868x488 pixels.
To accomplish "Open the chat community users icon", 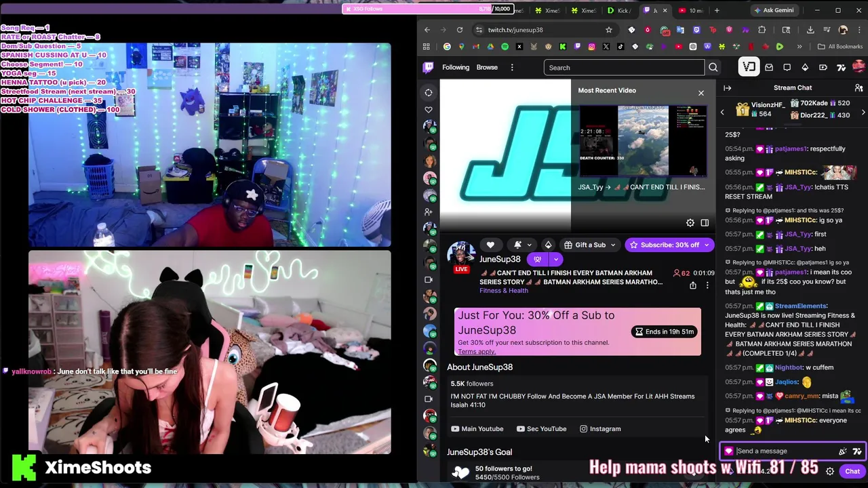I will click(x=859, y=87).
